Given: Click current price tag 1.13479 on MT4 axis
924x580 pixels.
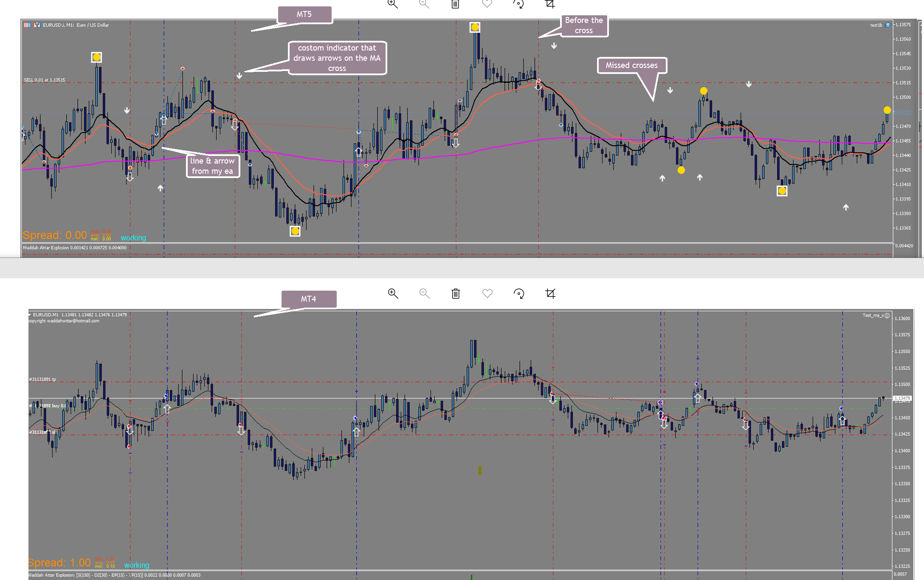Looking at the screenshot, I should [x=902, y=398].
